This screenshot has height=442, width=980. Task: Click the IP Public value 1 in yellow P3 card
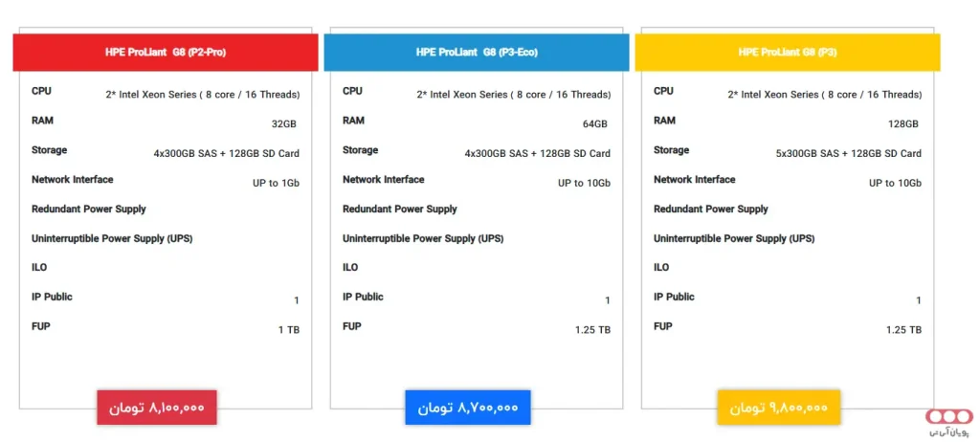(919, 300)
